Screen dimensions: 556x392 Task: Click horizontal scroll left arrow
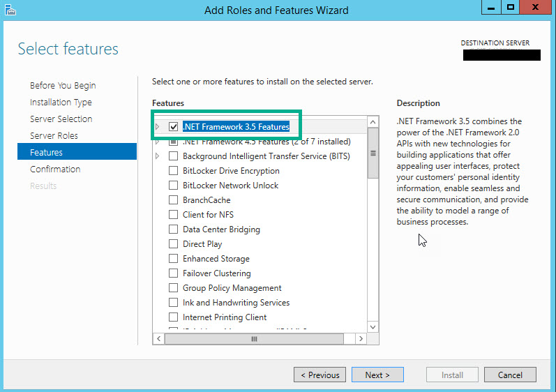158,338
